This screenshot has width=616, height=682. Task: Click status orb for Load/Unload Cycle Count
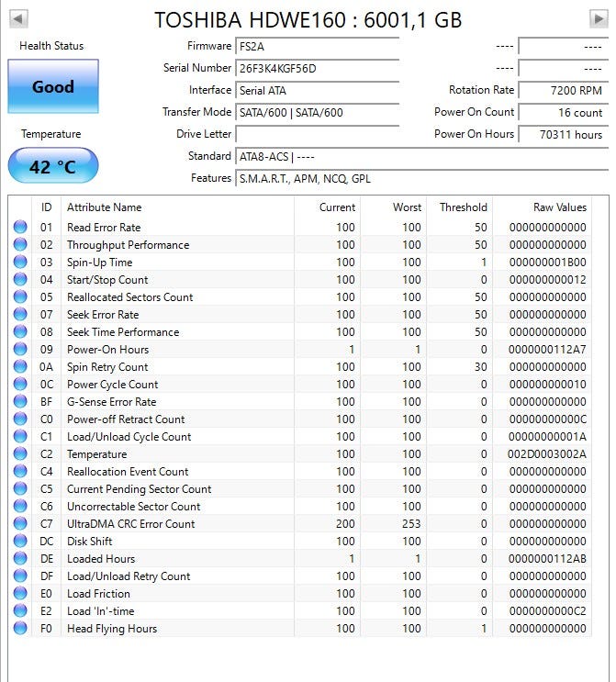click(x=20, y=436)
